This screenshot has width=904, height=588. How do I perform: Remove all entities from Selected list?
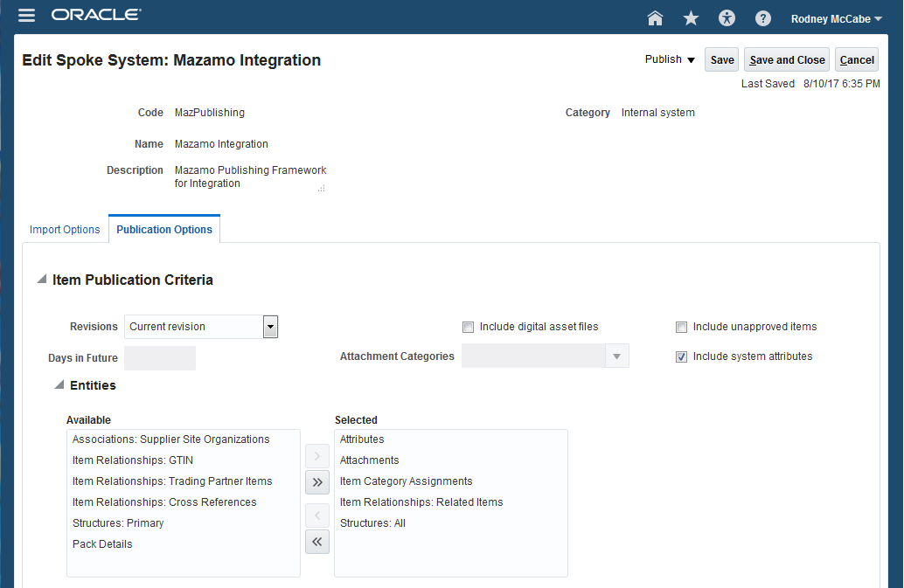point(317,542)
